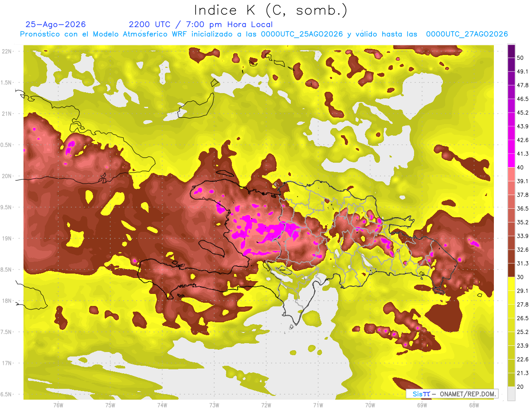Click the "71W" longitude axis label
532x411 pixels.
coord(318,405)
